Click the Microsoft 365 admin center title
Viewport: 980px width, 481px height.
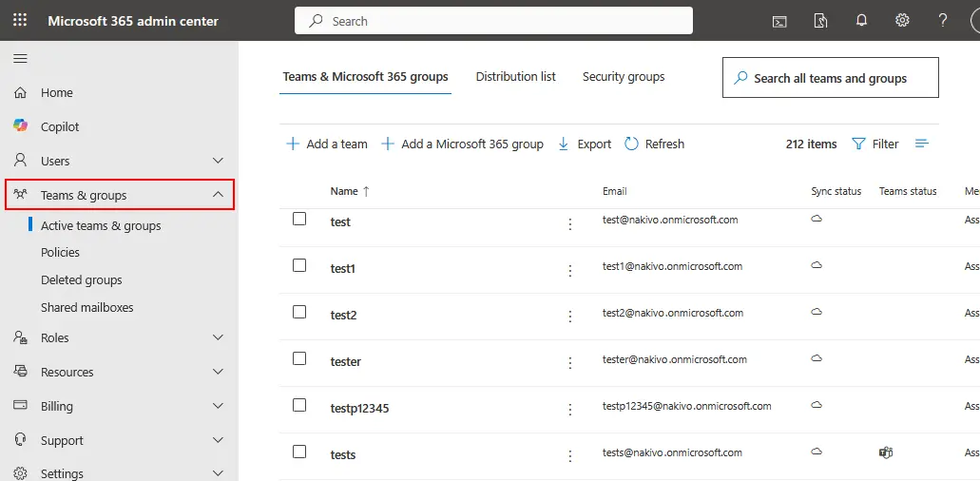133,21
